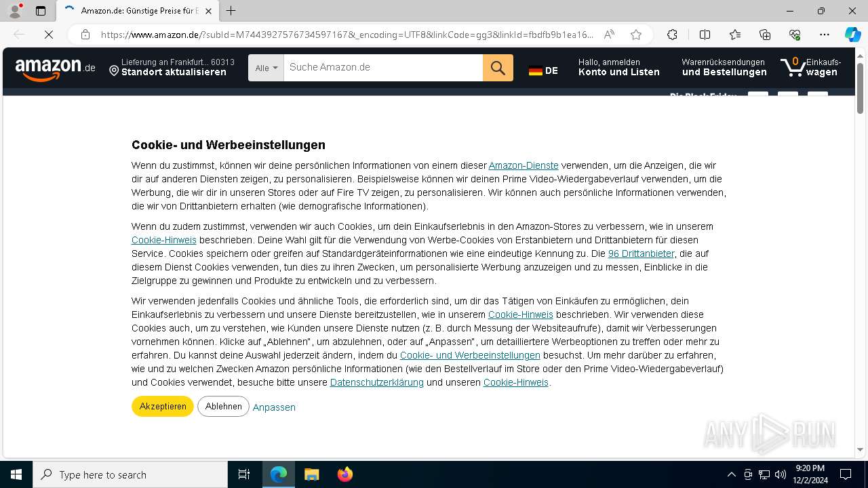Open the Datenschutzerklärung link
This screenshot has height=488, width=868.
(x=377, y=382)
